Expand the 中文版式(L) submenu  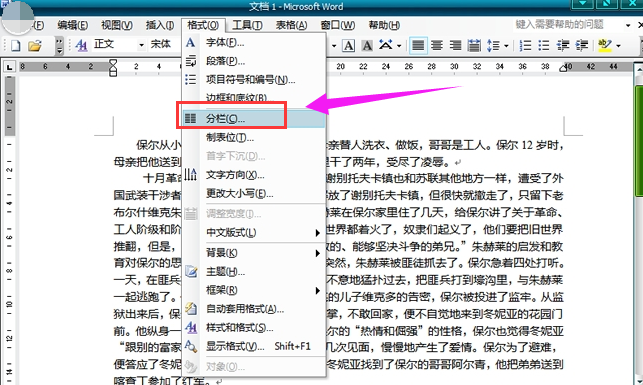click(254, 232)
